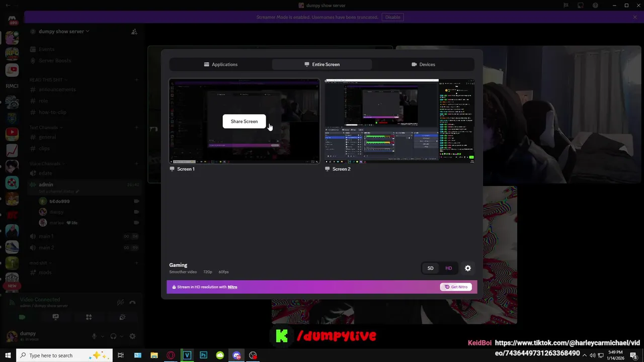The width and height of the screenshot is (644, 362).
Task: Mute the microphone in the user panel
Action: 94,336
